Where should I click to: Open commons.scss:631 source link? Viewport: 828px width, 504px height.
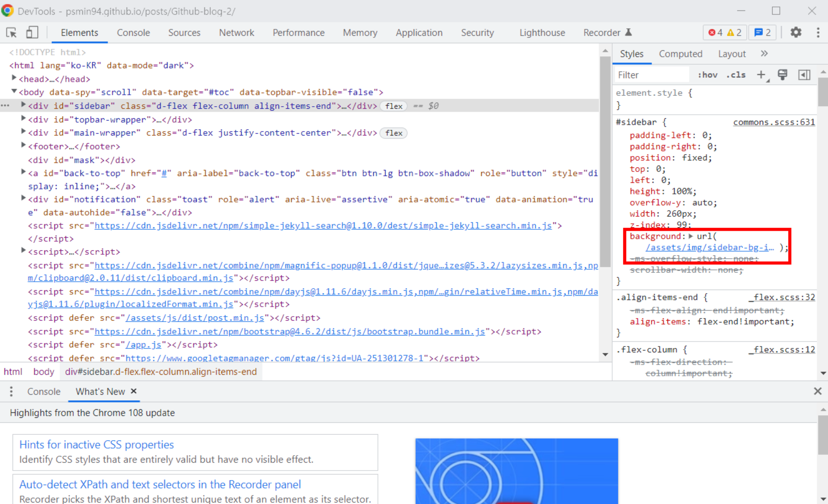click(774, 122)
